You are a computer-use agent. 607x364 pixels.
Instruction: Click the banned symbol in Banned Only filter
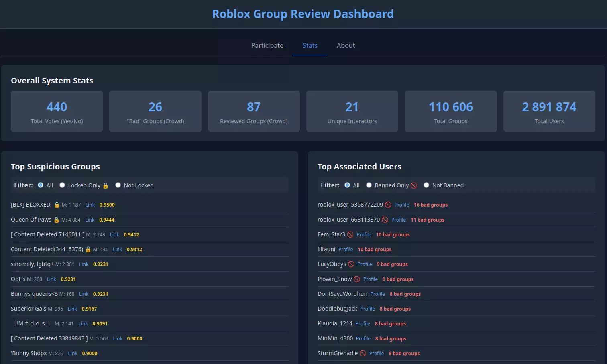(x=414, y=185)
